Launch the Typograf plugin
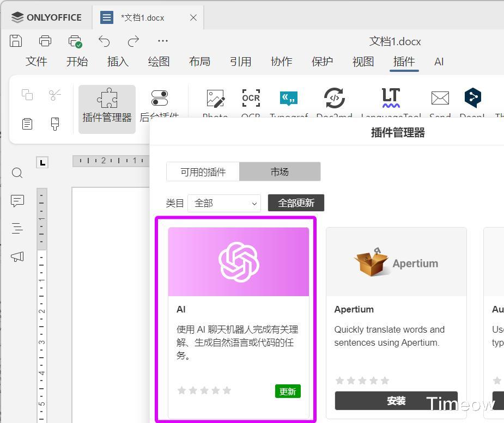Viewport: 504px width, 423px height. pos(289,103)
